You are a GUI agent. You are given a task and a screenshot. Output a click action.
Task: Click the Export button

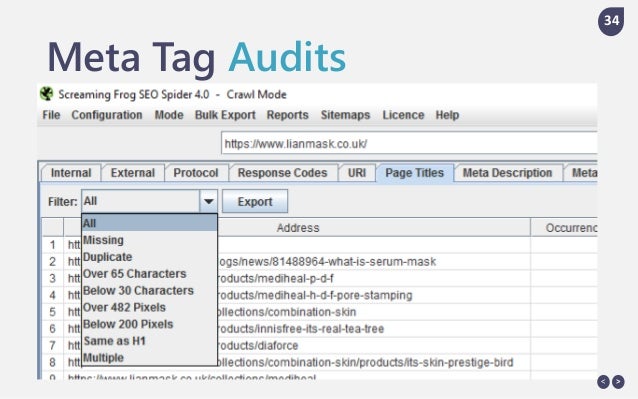pyautogui.click(x=255, y=201)
